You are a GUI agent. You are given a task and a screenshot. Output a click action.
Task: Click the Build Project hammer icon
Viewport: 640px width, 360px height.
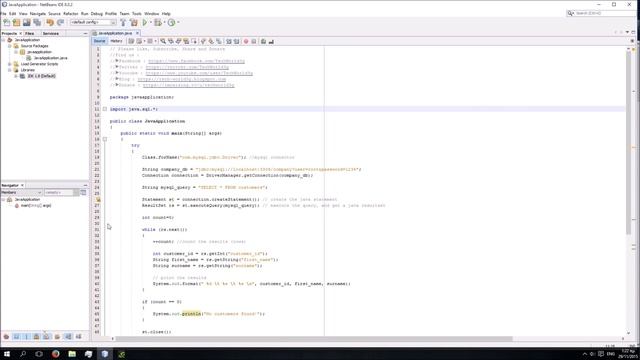[x=123, y=22]
